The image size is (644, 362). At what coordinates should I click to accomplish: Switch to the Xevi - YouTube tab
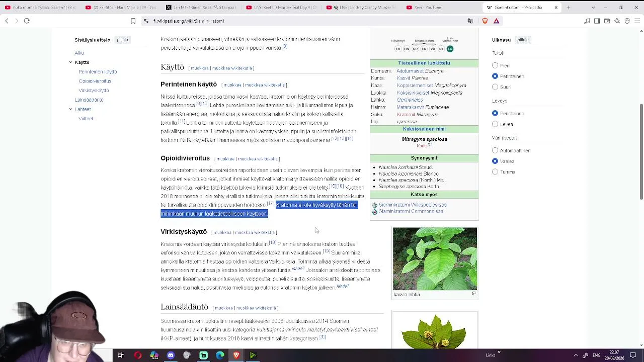pos(442,8)
